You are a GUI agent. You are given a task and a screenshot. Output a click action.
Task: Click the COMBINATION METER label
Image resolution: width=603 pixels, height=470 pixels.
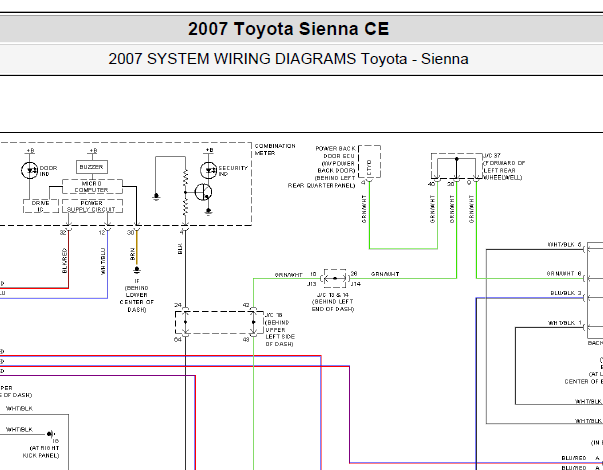(275, 150)
